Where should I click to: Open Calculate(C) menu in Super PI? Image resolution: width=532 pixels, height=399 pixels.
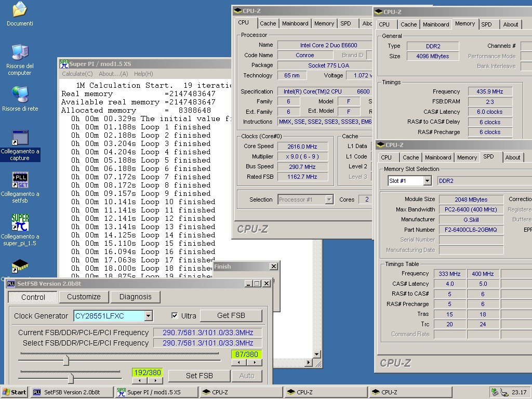coord(77,74)
